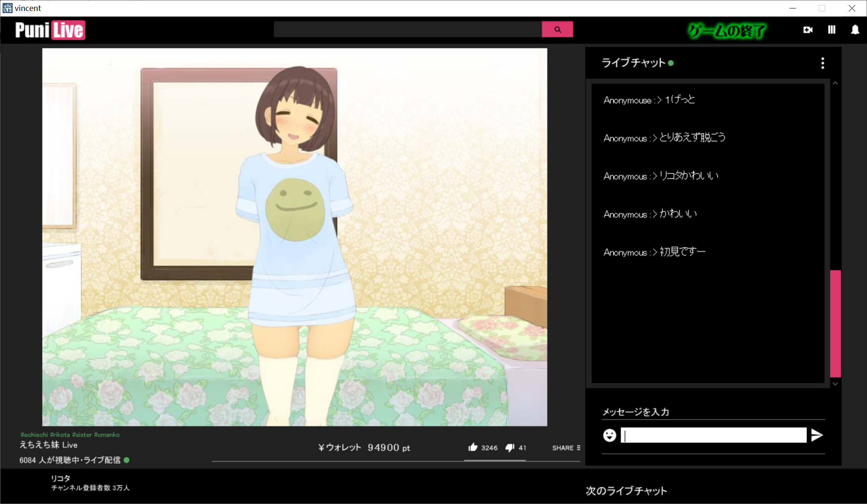Open the add video camera icon
Viewport: 867px width, 504px height.
pyautogui.click(x=807, y=30)
